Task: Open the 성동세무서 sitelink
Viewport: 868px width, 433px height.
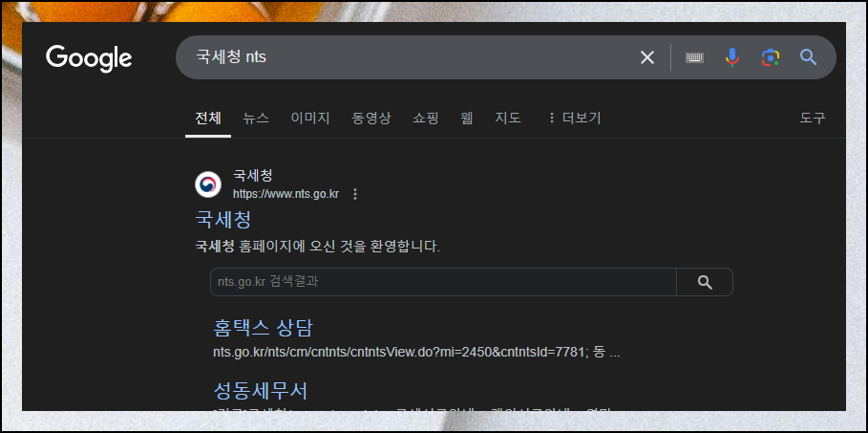Action: (260, 391)
